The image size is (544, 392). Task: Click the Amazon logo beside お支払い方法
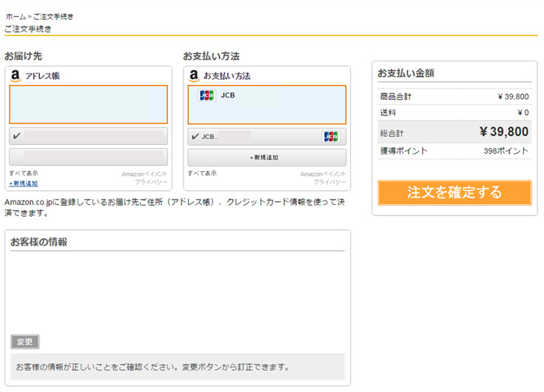tap(194, 75)
